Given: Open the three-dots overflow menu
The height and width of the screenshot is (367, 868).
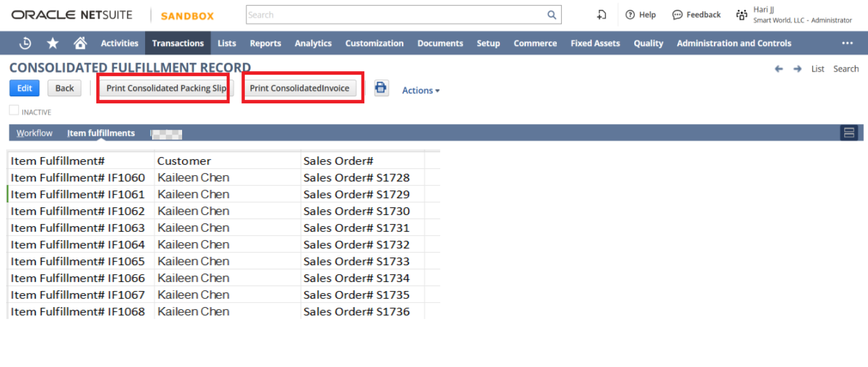Looking at the screenshot, I should click(x=847, y=43).
